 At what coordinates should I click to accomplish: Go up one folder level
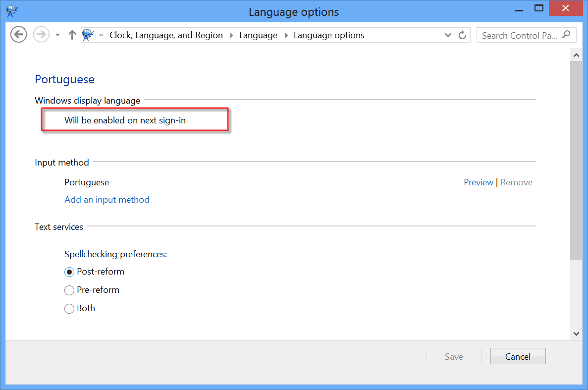click(x=72, y=35)
